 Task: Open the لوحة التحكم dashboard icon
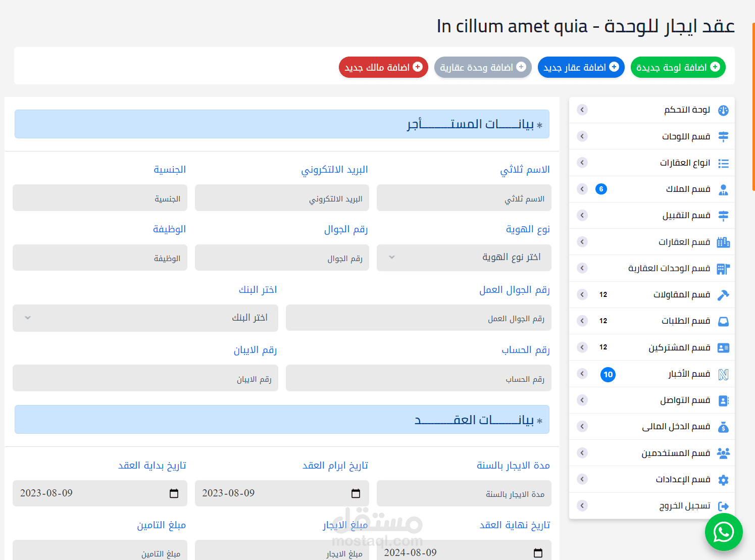[x=723, y=110]
